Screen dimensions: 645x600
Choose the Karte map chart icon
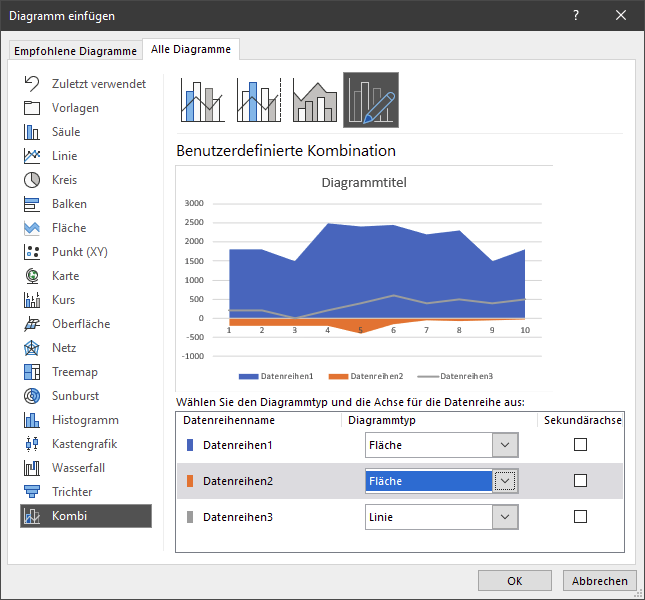(32, 276)
